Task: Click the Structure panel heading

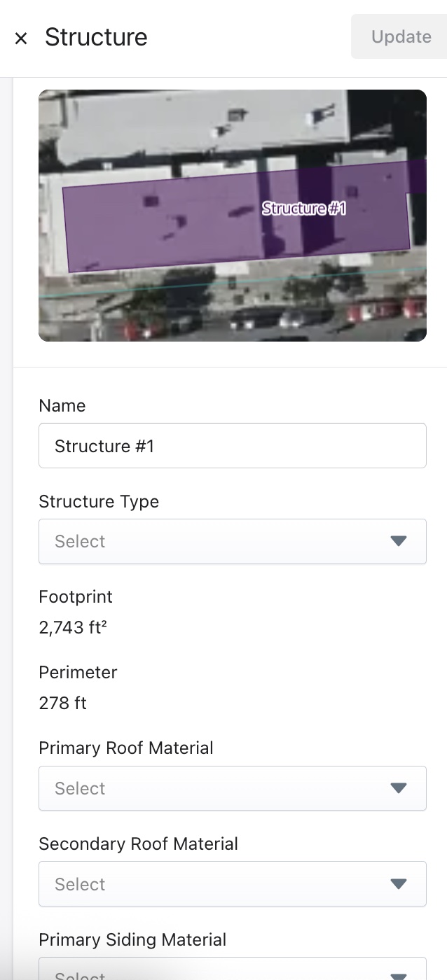Action: click(96, 37)
